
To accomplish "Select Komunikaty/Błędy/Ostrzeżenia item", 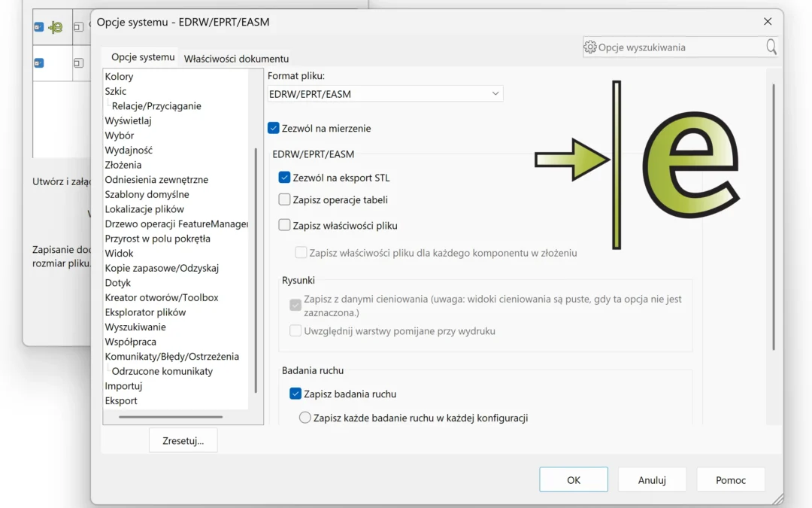I will [x=172, y=356].
